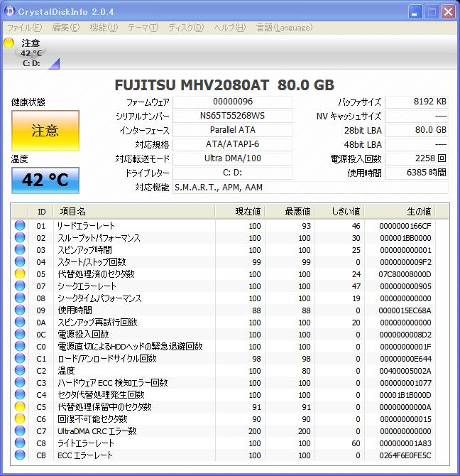Click the yellow status icon for row C6
The height and width of the screenshot is (476, 460).
coord(20,419)
